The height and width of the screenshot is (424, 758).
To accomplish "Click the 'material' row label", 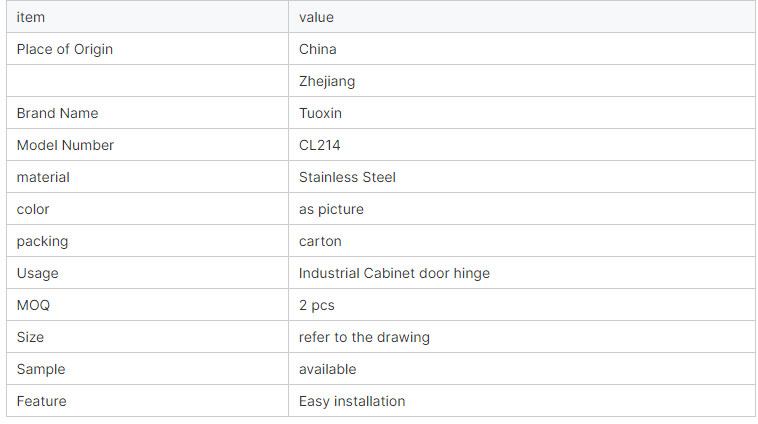I will pos(43,177).
